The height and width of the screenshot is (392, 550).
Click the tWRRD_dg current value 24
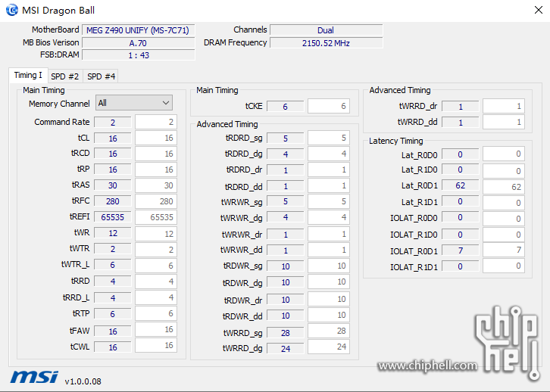coord(286,349)
